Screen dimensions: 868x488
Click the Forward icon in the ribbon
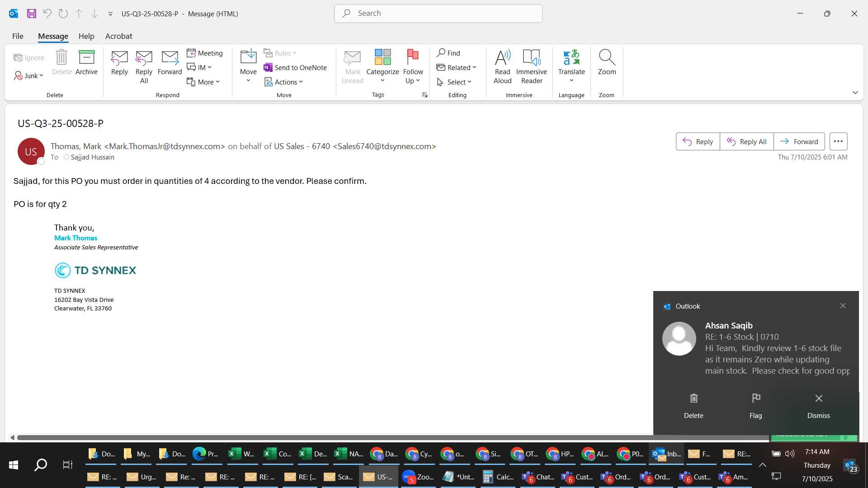click(x=170, y=62)
